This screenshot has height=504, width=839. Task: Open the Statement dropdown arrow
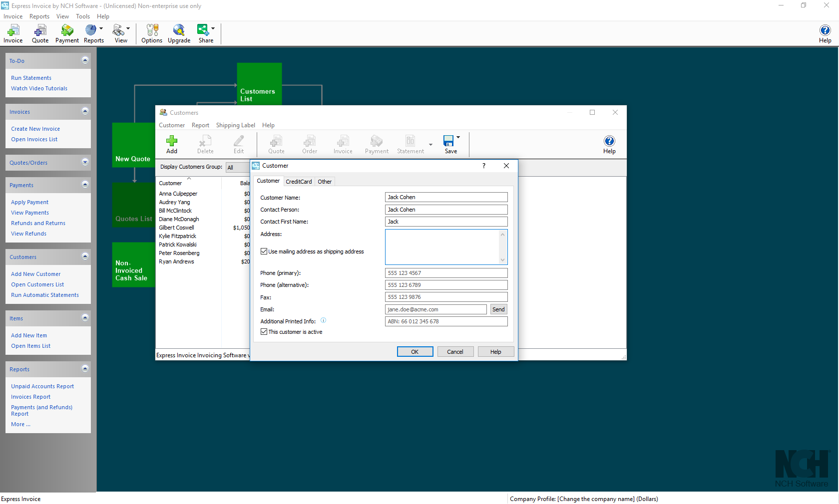pos(430,145)
